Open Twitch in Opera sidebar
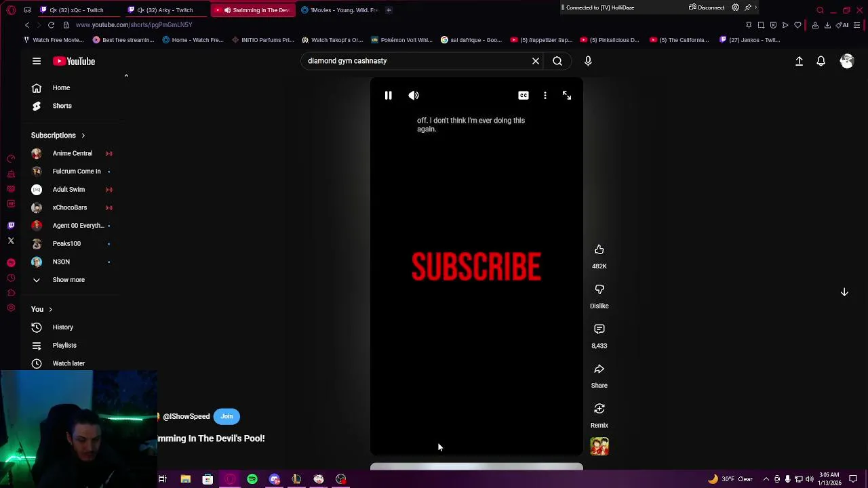 coord(11,225)
